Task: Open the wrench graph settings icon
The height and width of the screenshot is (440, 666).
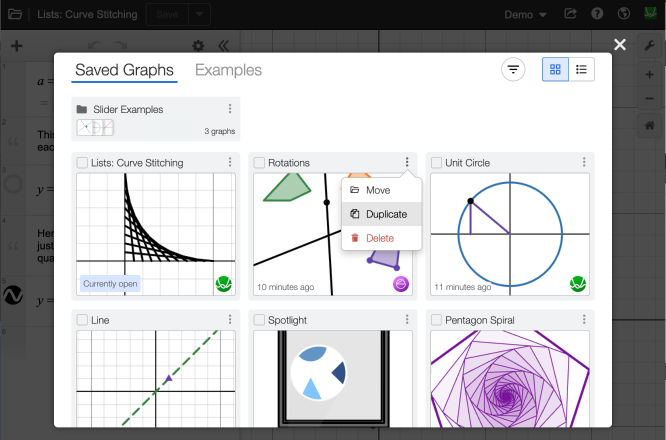Action: [x=650, y=45]
